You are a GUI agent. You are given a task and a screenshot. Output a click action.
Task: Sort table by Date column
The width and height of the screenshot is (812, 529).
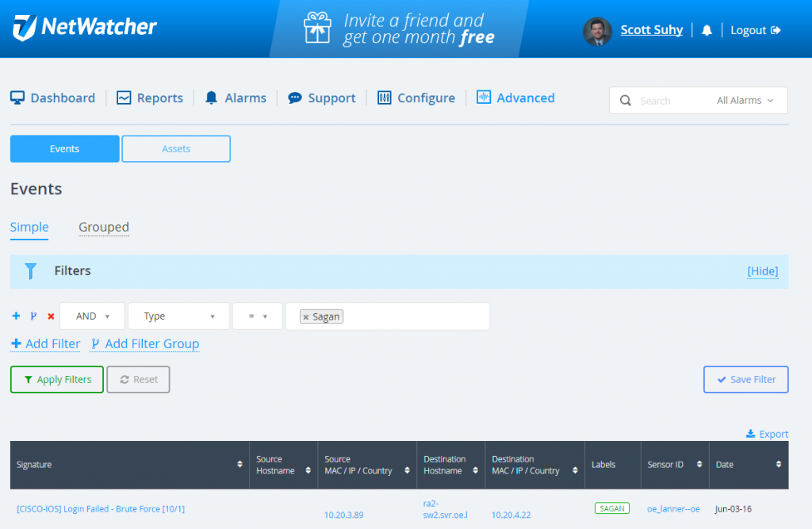pos(778,465)
